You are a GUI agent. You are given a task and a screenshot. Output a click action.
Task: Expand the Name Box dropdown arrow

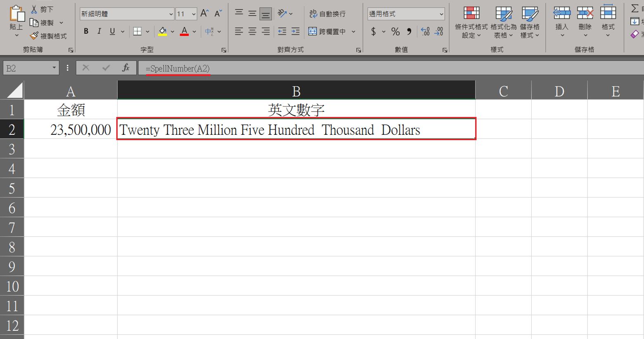(x=54, y=68)
